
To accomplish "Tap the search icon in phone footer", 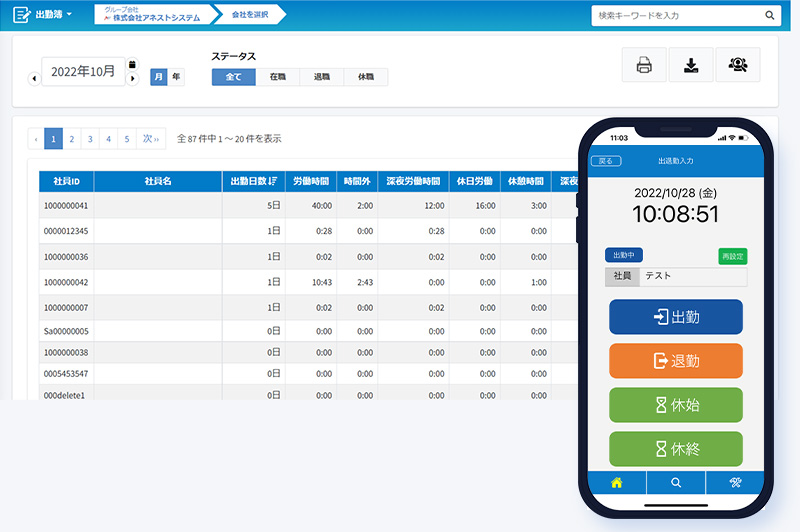I will click(x=676, y=482).
